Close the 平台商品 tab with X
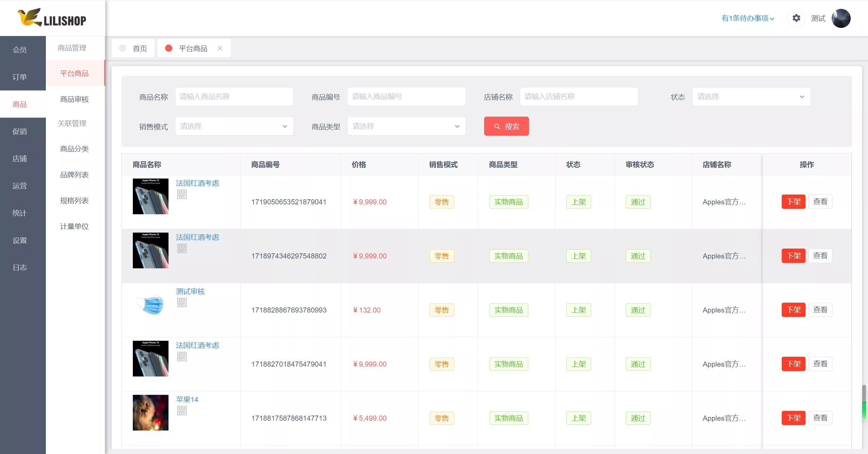 pos(220,48)
